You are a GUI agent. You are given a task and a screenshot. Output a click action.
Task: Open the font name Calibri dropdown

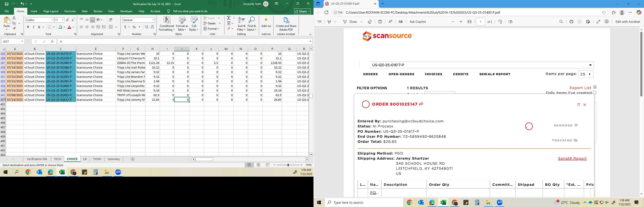[52, 20]
